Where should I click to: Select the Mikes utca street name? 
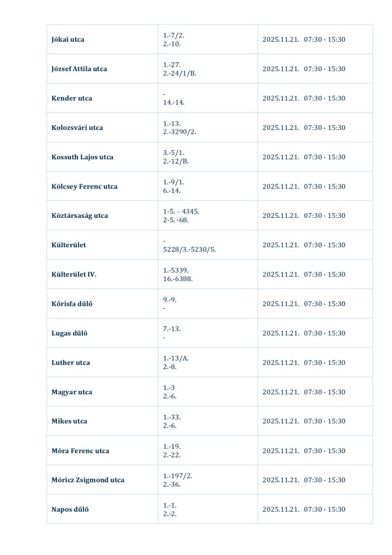click(69, 421)
